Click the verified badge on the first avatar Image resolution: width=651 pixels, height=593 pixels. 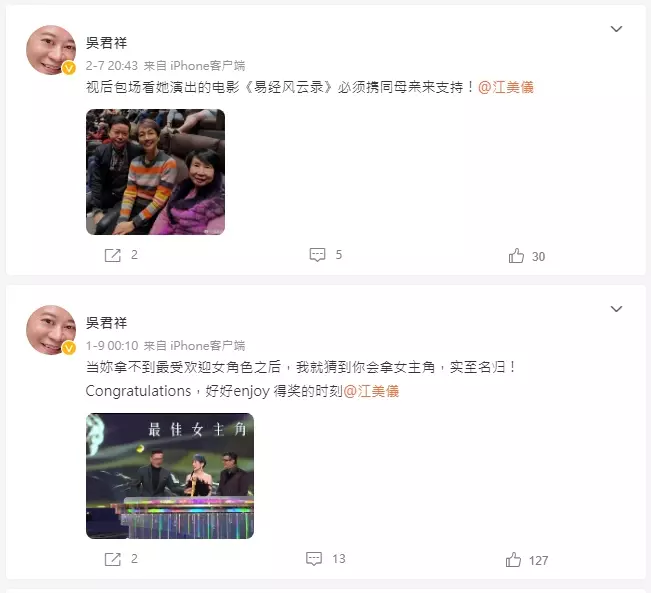[x=69, y=68]
